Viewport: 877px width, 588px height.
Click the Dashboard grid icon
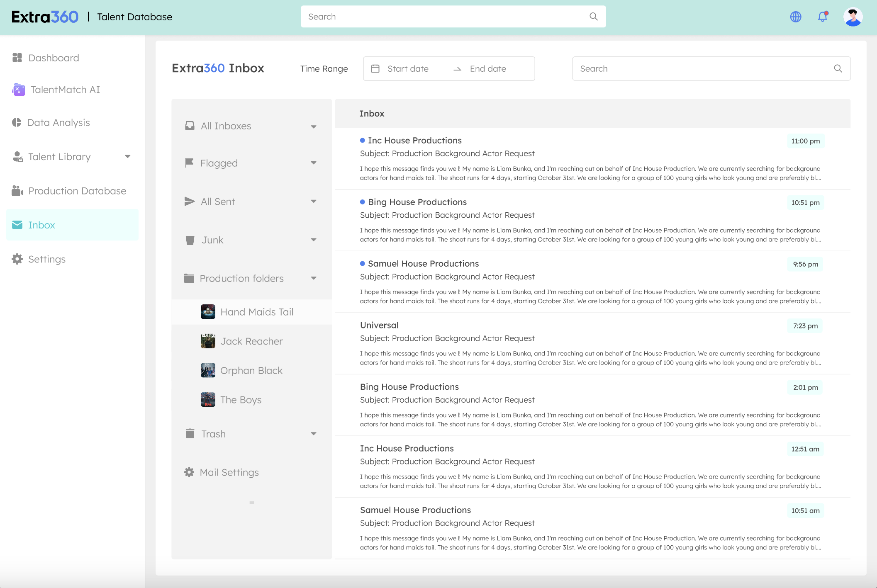(17, 58)
